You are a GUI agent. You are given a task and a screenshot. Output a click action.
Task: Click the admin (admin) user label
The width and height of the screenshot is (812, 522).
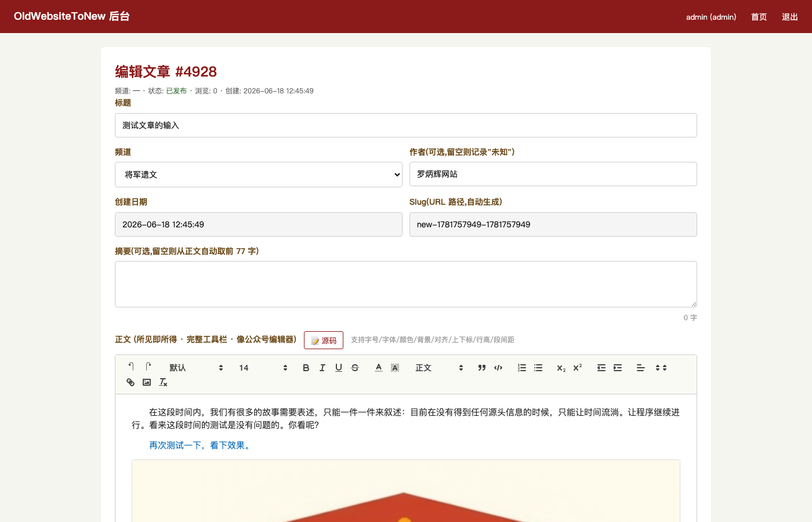click(711, 17)
